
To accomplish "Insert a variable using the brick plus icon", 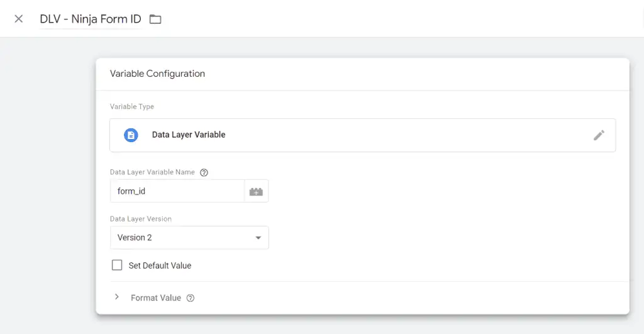I will tap(257, 191).
